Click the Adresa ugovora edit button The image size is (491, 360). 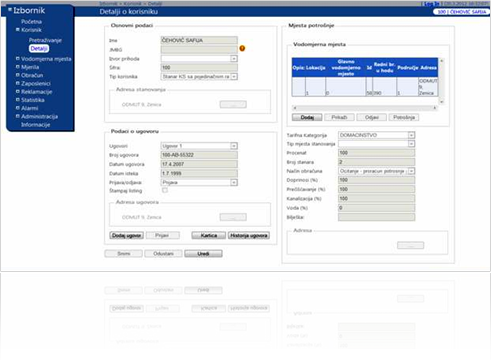click(x=233, y=217)
